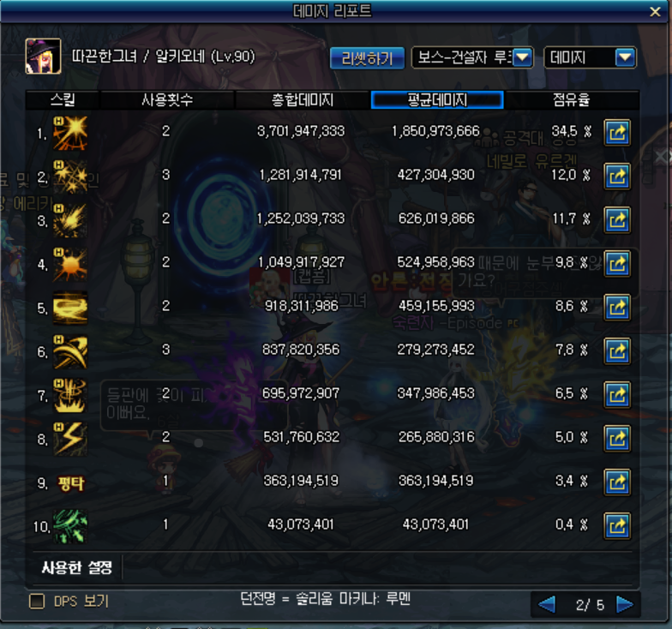
Task: Click share icon for 427,304,930 row
Action: (x=617, y=177)
